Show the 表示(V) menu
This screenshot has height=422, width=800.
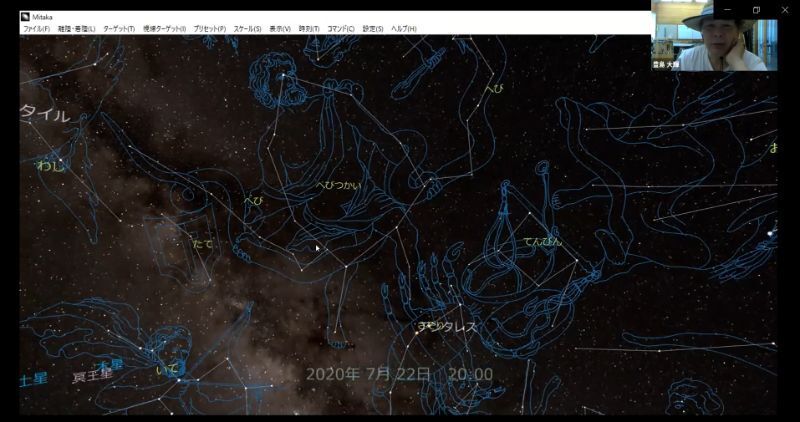pos(280,29)
